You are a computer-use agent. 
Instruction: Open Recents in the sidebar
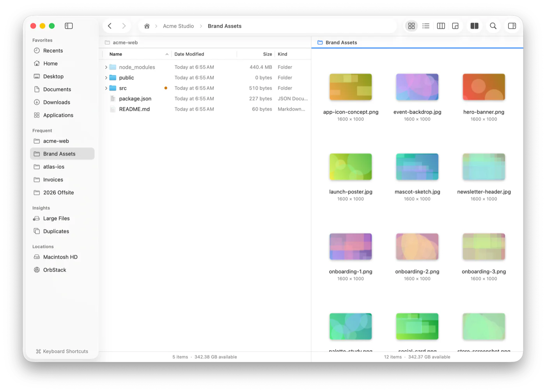coord(62,51)
